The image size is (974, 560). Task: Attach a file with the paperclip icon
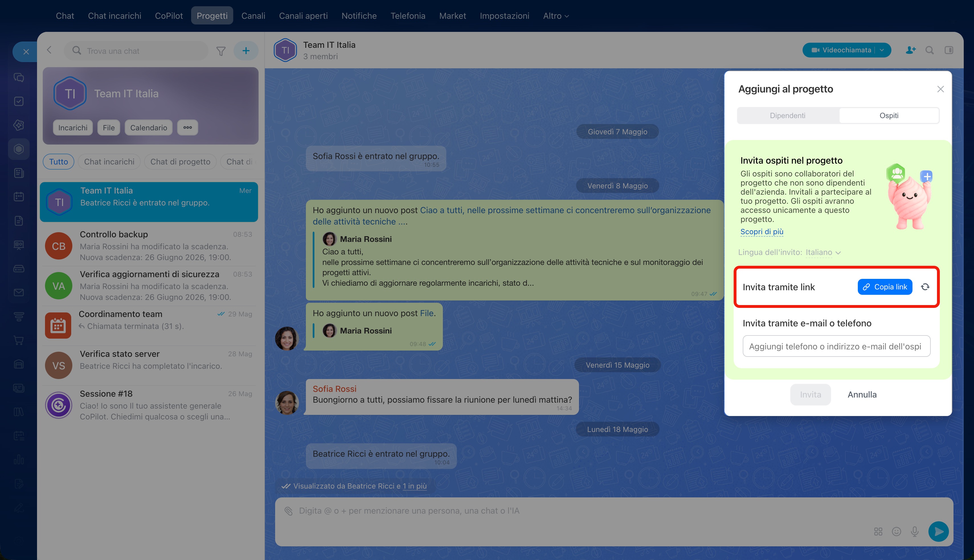(288, 511)
